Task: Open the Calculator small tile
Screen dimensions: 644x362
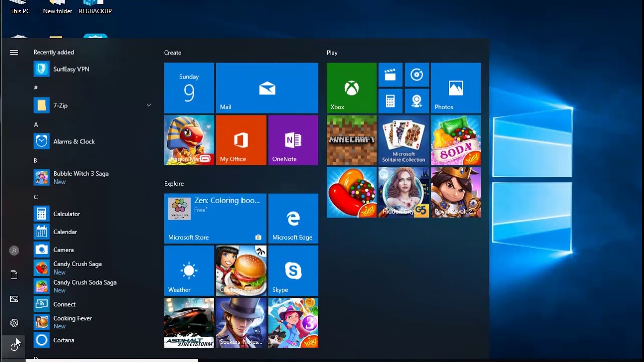Action: coord(390,101)
